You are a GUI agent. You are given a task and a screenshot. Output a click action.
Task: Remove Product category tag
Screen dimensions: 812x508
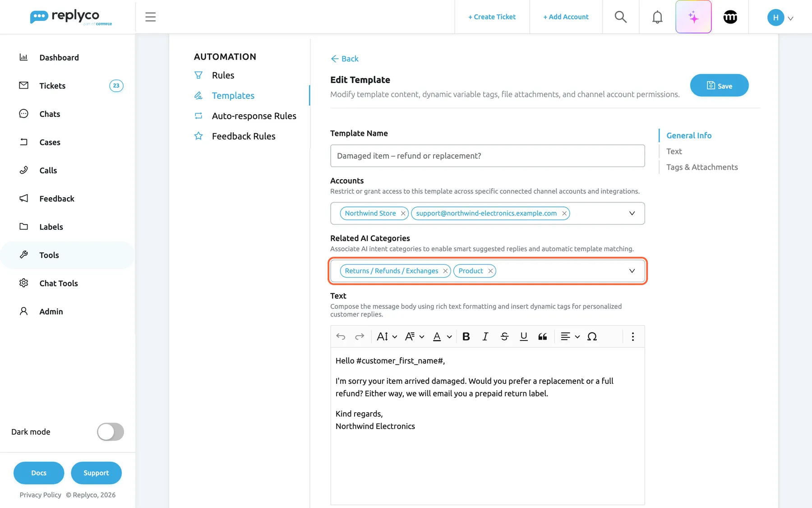490,271
